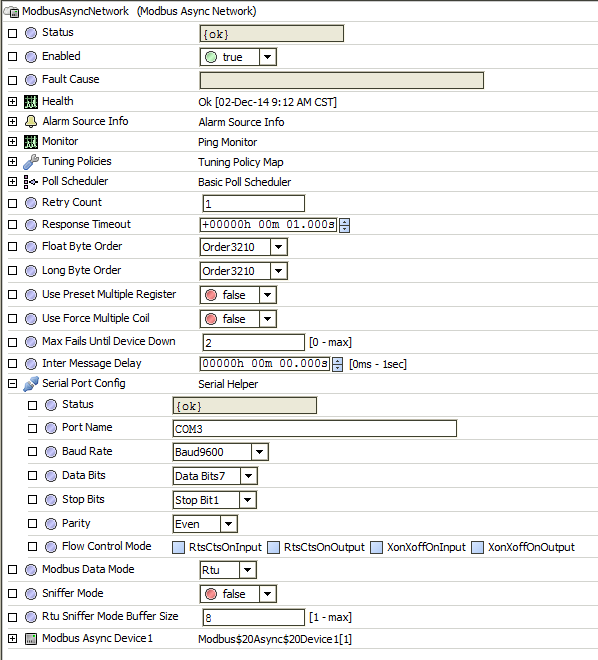Click the Monitor row icon

tap(31, 142)
